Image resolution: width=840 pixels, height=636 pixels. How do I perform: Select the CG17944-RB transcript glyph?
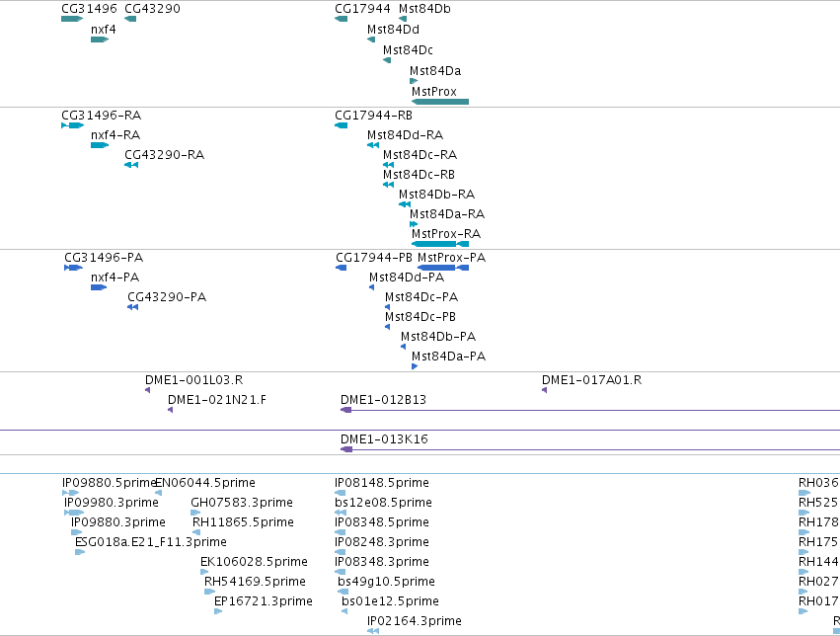coord(341,125)
